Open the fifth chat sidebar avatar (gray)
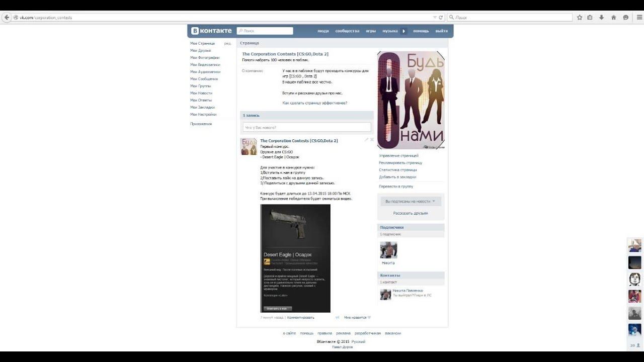 point(634,313)
